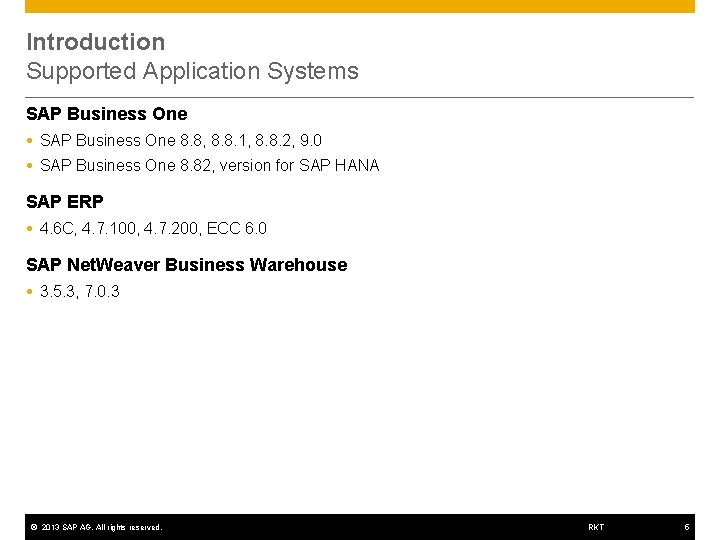This screenshot has width=720, height=540.
Task: Select the 'SAP ERP' heading
Action: point(65,202)
